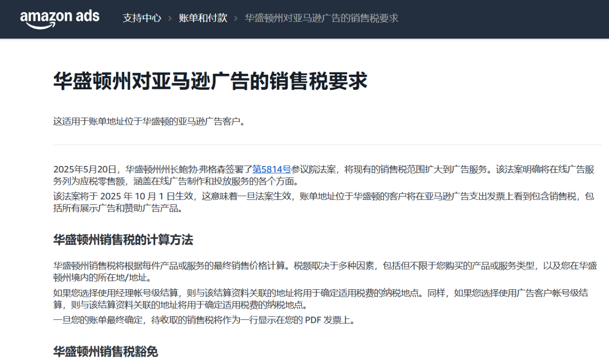Go to the 账单和付款 breadcrumb
Viewport: 609px width, 364px height.
pos(203,18)
